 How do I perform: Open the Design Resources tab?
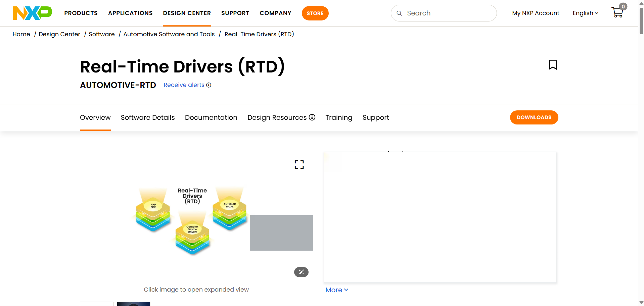[277, 117]
